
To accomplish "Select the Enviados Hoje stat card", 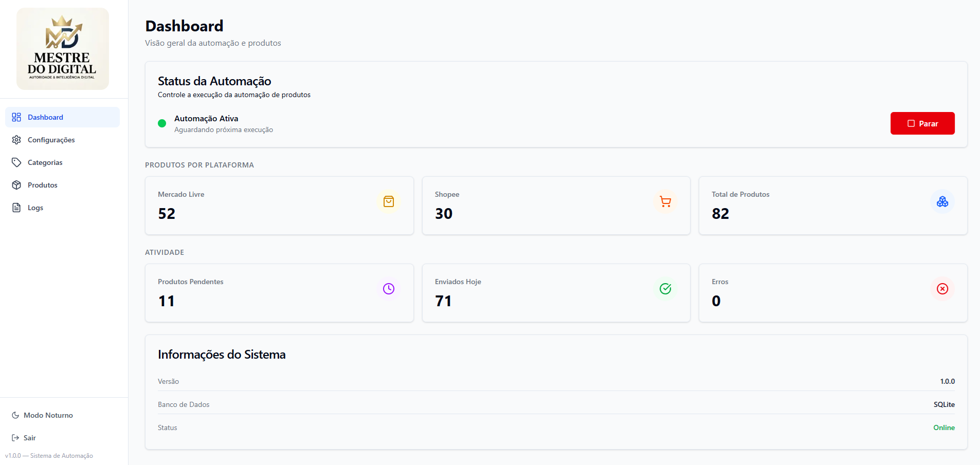I will click(x=555, y=293).
